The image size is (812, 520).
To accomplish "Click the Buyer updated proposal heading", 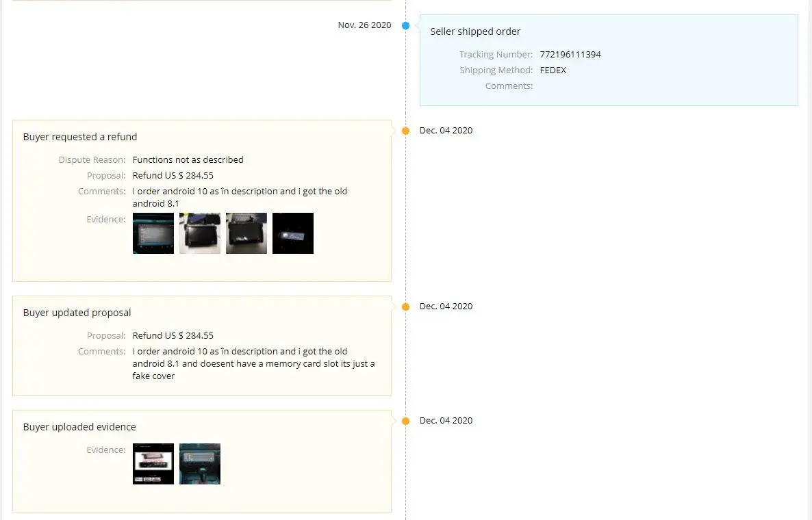I will coord(77,313).
